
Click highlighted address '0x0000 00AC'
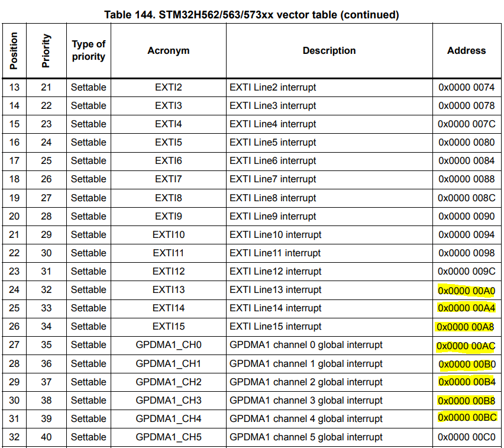coord(466,346)
